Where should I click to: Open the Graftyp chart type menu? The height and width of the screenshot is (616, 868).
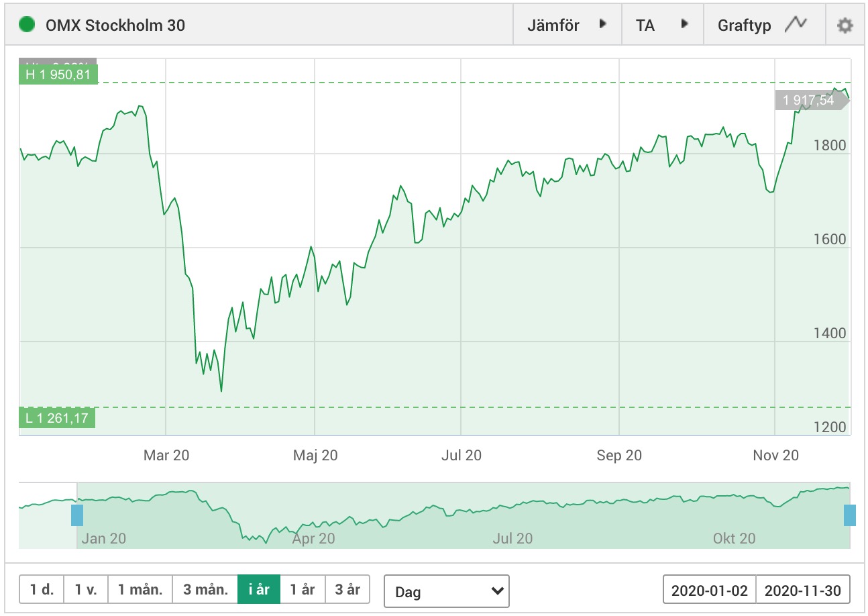point(764,25)
